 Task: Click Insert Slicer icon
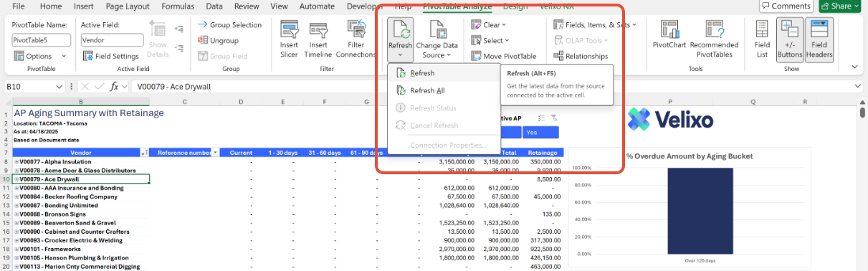289,29
